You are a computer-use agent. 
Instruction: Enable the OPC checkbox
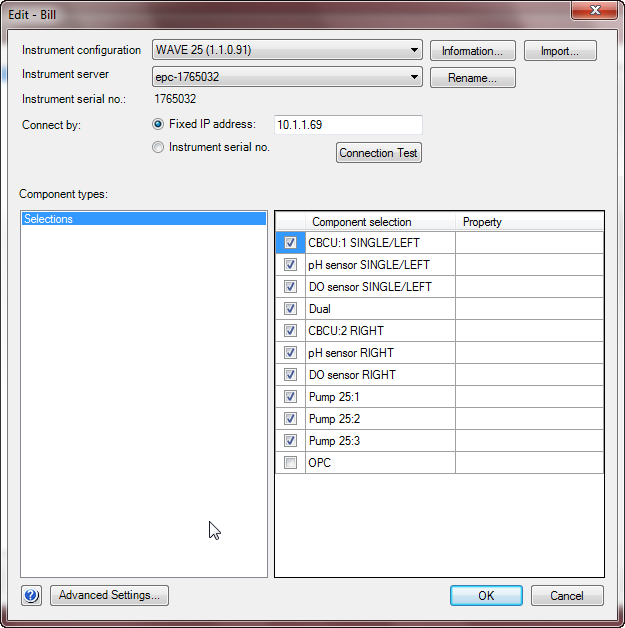click(x=290, y=463)
